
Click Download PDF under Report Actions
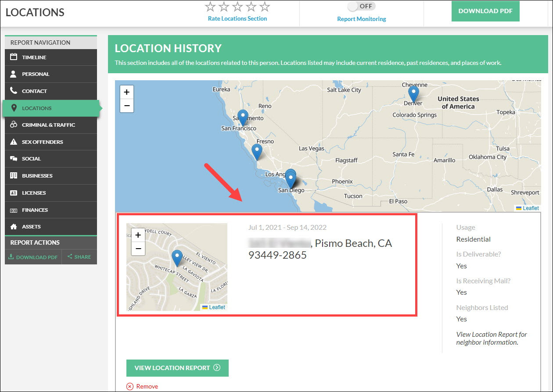click(x=33, y=257)
